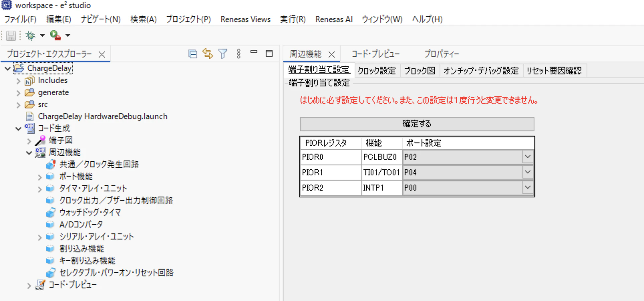Select クロック出力/ブザー出力制御回路 item
Screen dimensions: 644x301
click(x=116, y=200)
